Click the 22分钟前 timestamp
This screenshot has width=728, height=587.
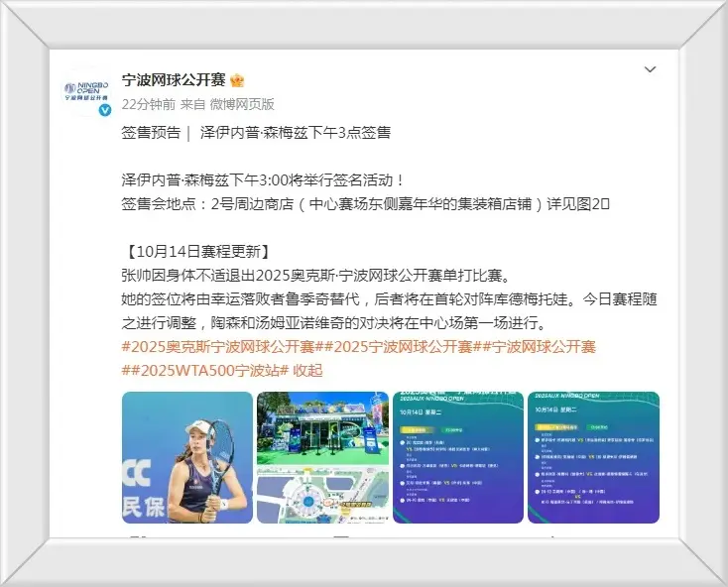149,104
